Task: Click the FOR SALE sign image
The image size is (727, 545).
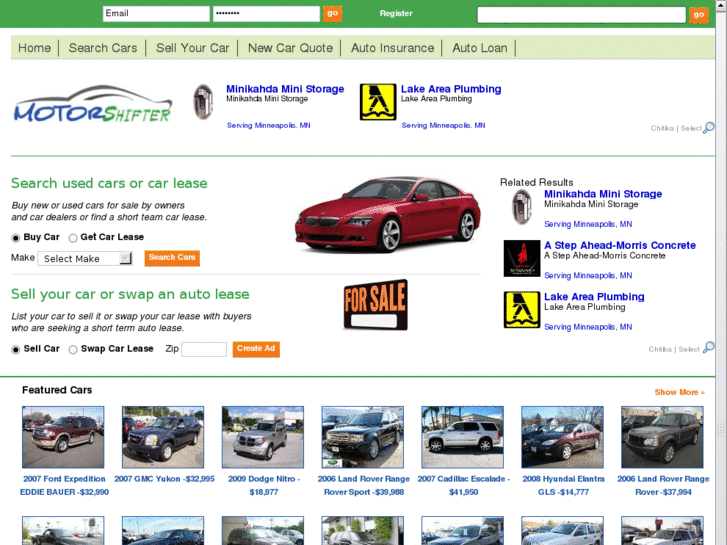Action: tap(376, 305)
